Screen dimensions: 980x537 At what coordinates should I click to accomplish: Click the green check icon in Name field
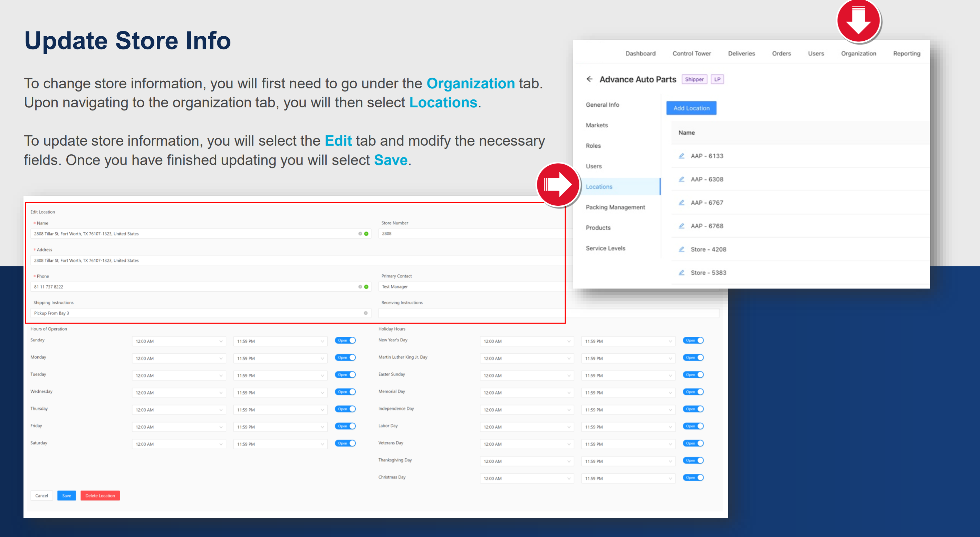coord(366,234)
